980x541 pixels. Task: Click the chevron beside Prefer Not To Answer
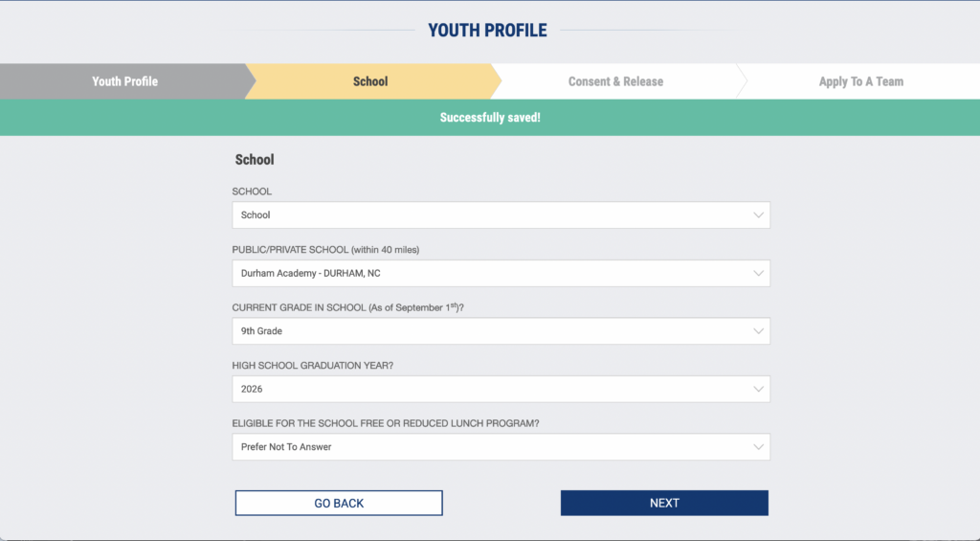click(758, 447)
